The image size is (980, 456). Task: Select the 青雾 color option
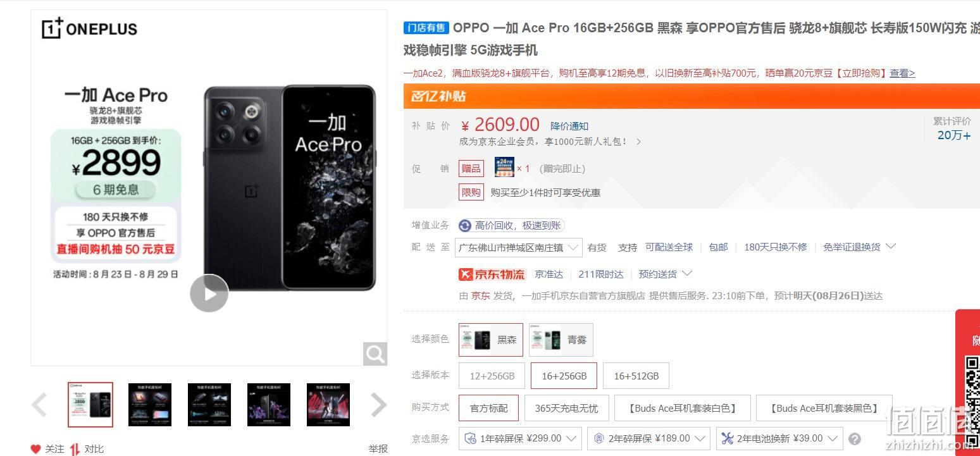click(x=561, y=340)
